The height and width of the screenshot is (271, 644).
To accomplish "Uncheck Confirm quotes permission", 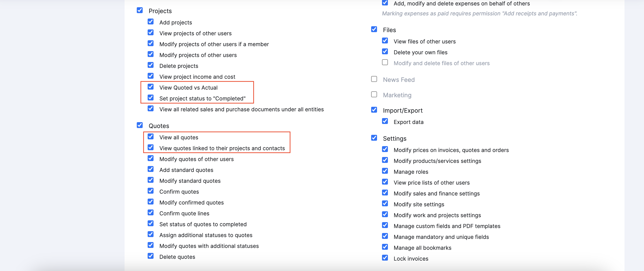I will (151, 191).
